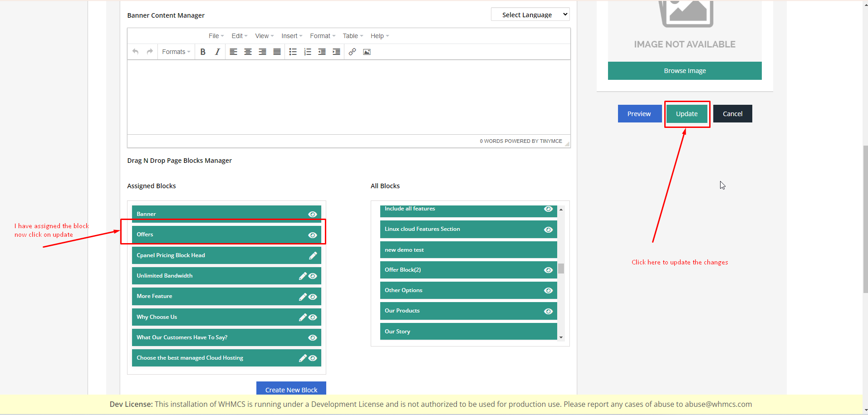Toggle bold formatting in editor toolbar
Screen dimensions: 868x415
click(203, 52)
